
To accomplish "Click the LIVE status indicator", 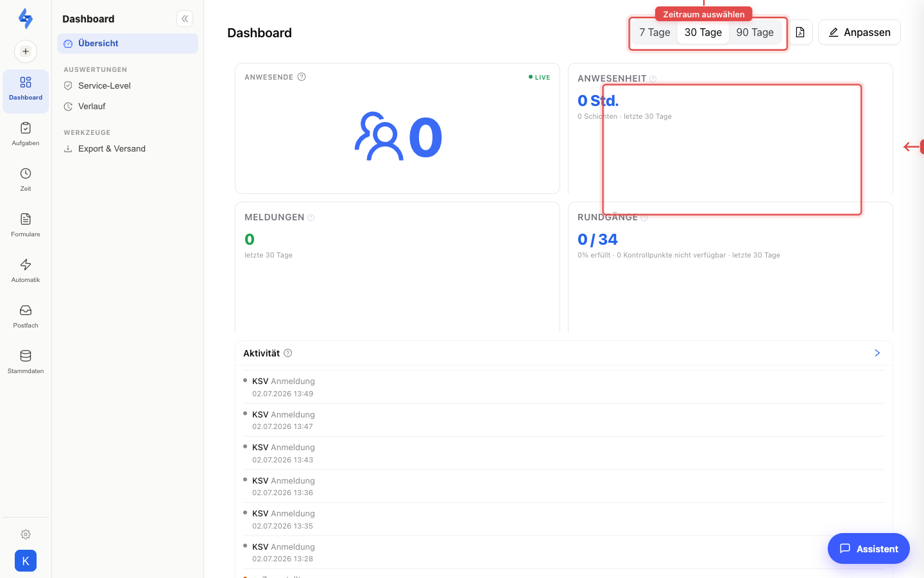I will pos(539,77).
